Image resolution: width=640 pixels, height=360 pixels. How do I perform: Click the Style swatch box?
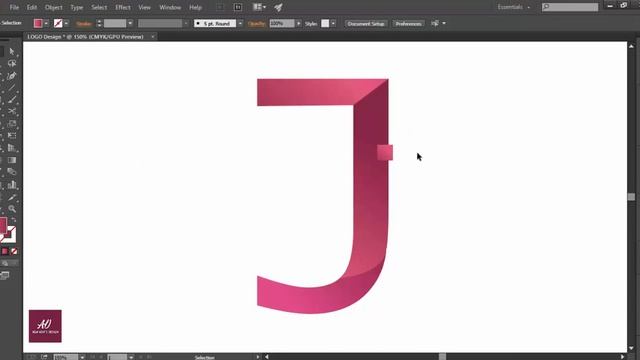pos(325,24)
